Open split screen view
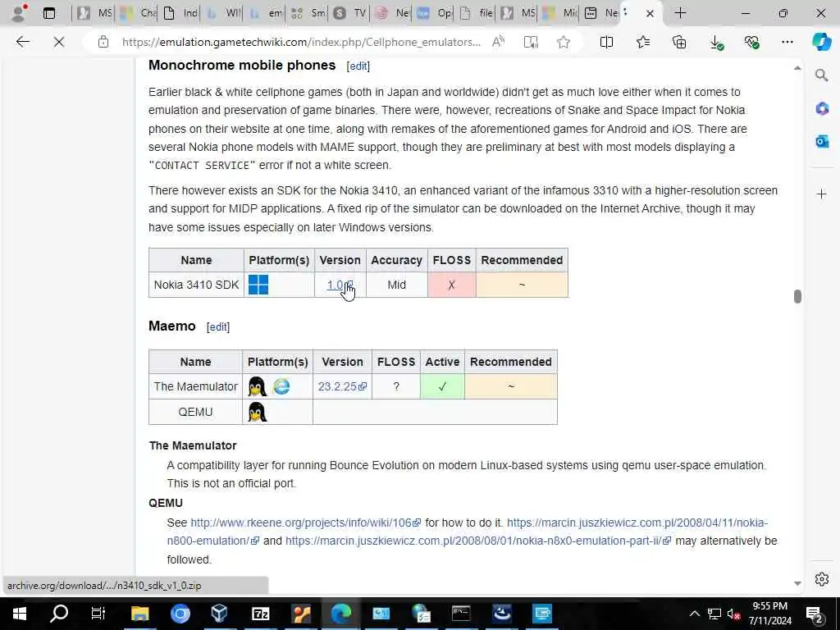Image resolution: width=840 pixels, height=630 pixels. [606, 42]
